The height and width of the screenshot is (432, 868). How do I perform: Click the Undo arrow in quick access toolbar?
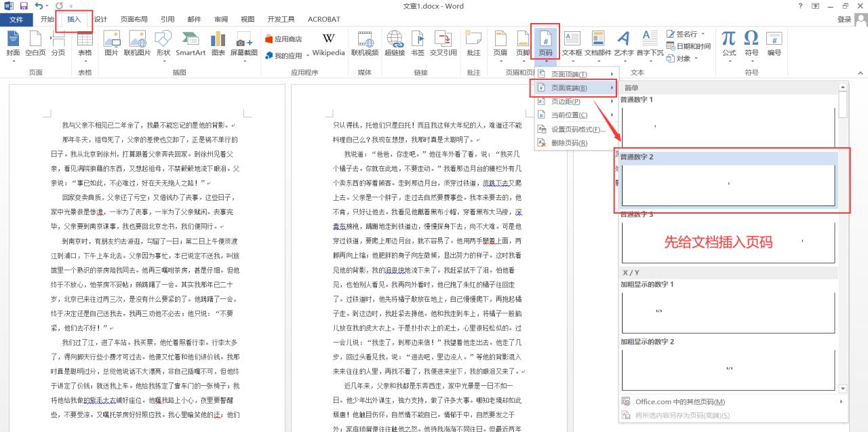point(39,5)
